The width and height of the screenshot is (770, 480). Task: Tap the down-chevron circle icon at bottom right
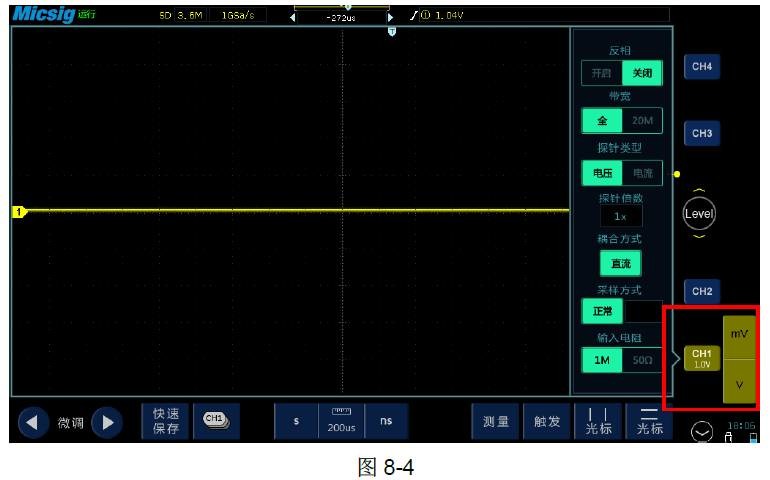[703, 431]
